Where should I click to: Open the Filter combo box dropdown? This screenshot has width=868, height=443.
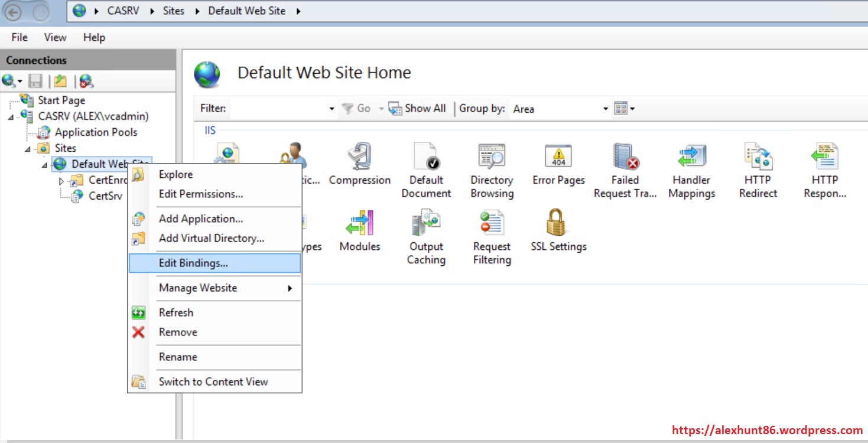331,109
